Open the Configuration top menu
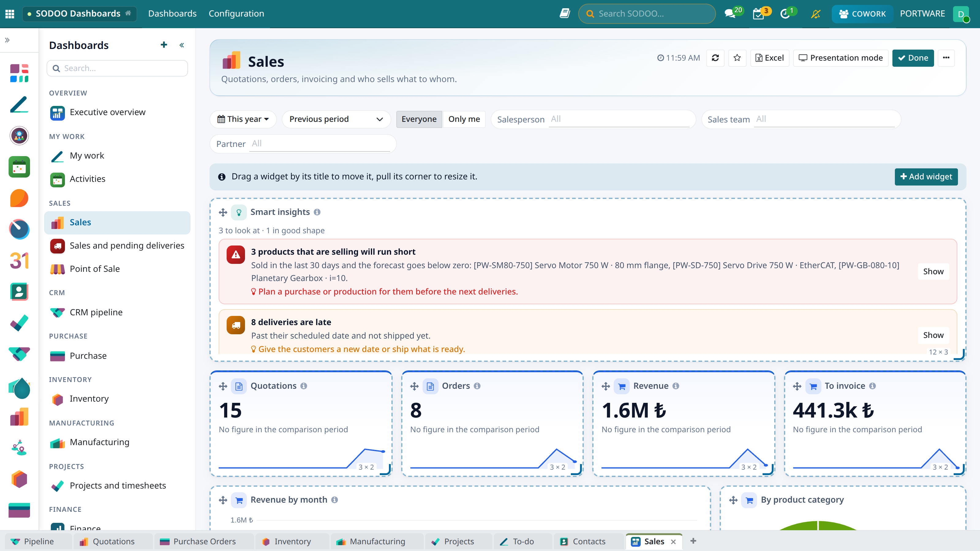The image size is (980, 551). (x=236, y=14)
